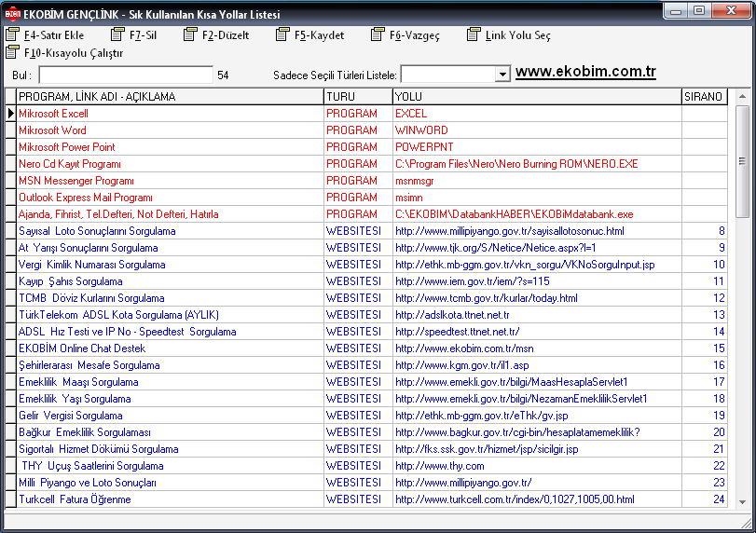Click the Link Yolu Seç icon
Viewport: 756px width, 533px height.
coord(474,34)
